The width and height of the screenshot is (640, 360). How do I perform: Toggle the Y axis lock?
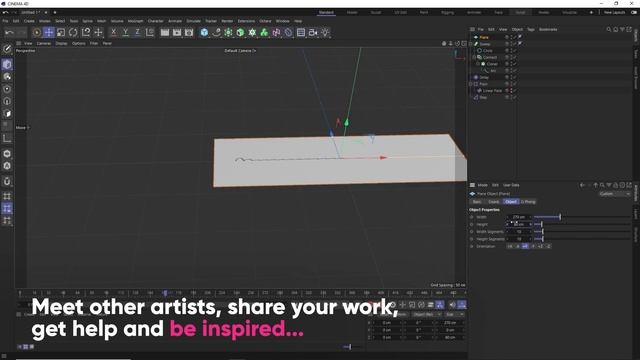[125, 32]
